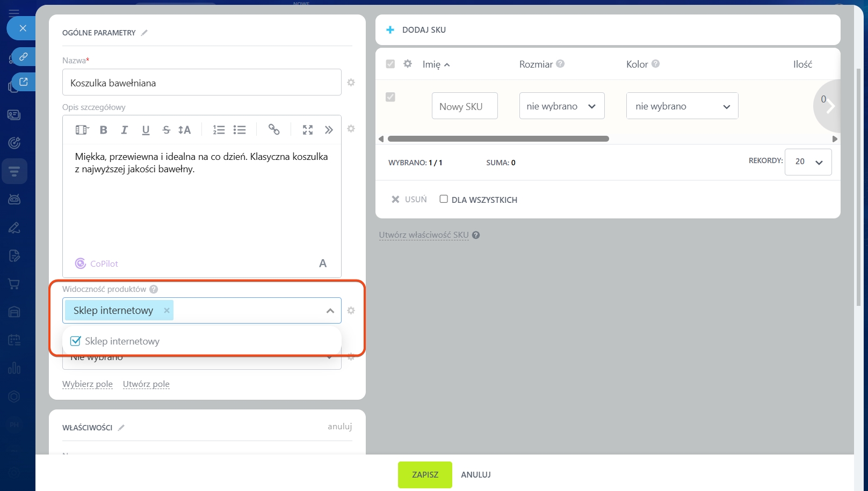The height and width of the screenshot is (491, 868).
Task: Click the horizontal scrollbar of SKU table
Action: click(x=498, y=139)
